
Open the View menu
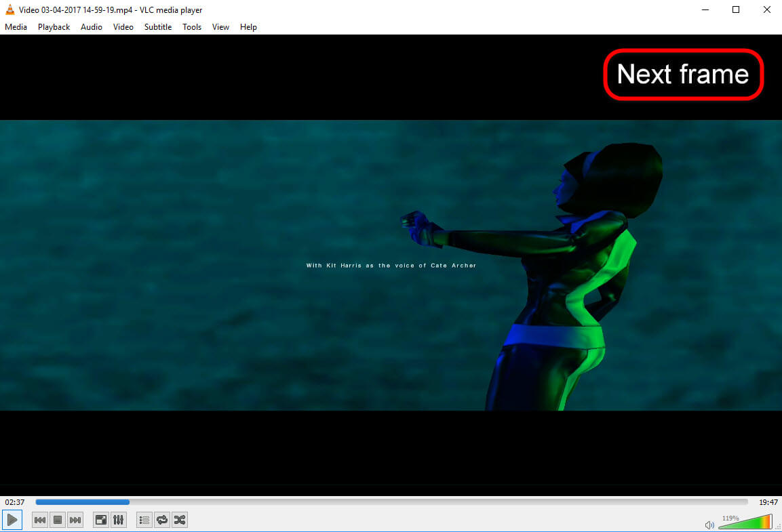(220, 27)
